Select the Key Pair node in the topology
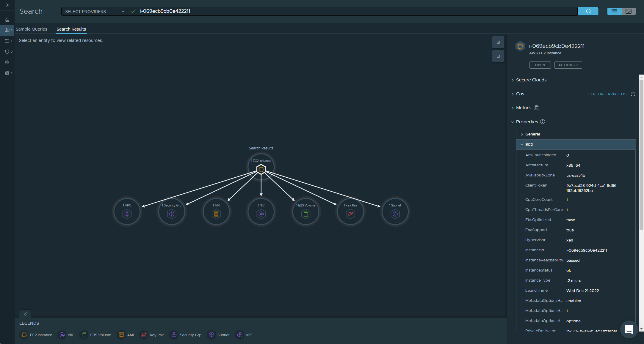Image resolution: width=644 pixels, height=344 pixels. coord(350,213)
